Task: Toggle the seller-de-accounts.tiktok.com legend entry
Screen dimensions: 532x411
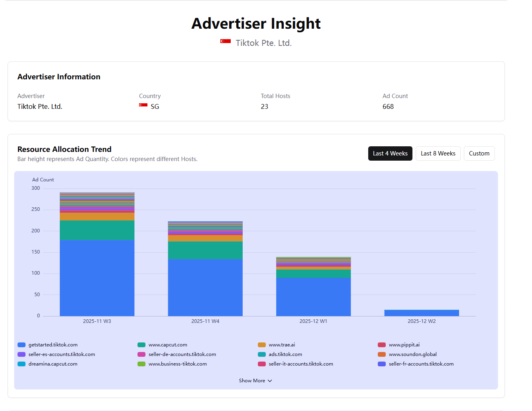Action: [177, 354]
